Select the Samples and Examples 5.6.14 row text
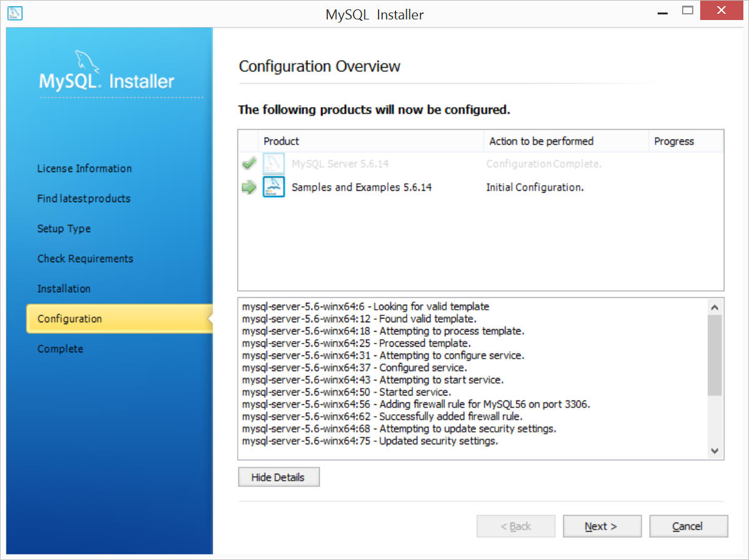This screenshot has width=749, height=560. (362, 187)
